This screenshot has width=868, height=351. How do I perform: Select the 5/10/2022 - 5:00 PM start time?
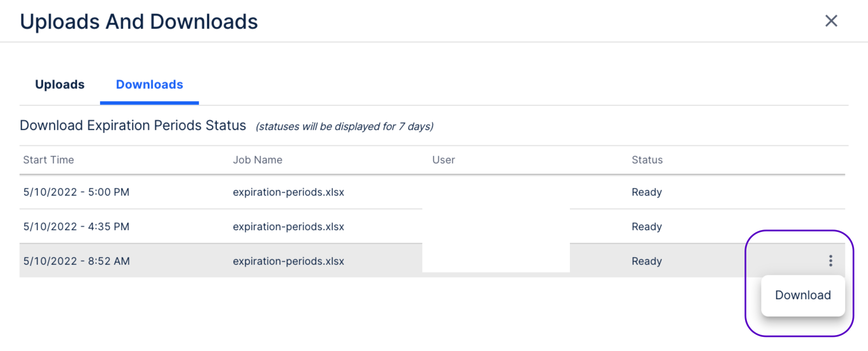(x=76, y=192)
